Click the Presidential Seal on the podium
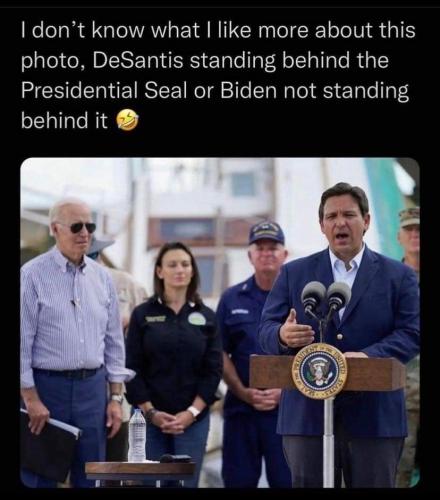This screenshot has width=440, height=500. [319, 371]
